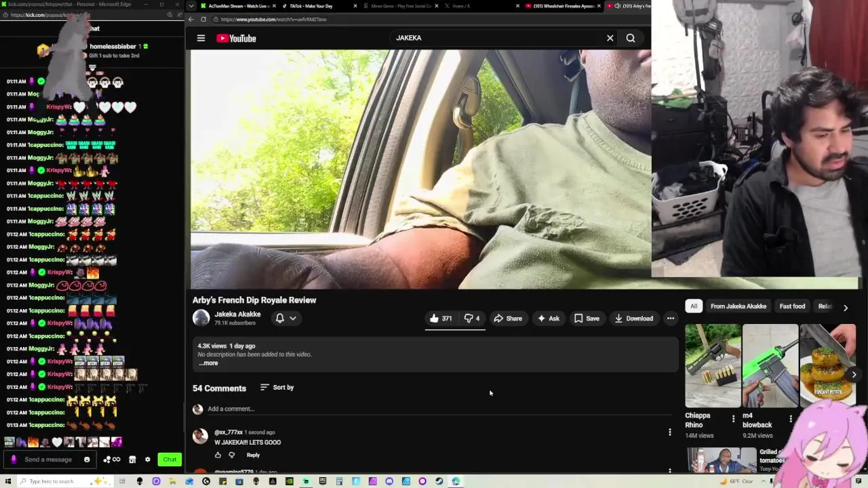Viewport: 868px width, 488px height.
Task: Open the YouTube guide hamburger menu
Action: point(201,38)
